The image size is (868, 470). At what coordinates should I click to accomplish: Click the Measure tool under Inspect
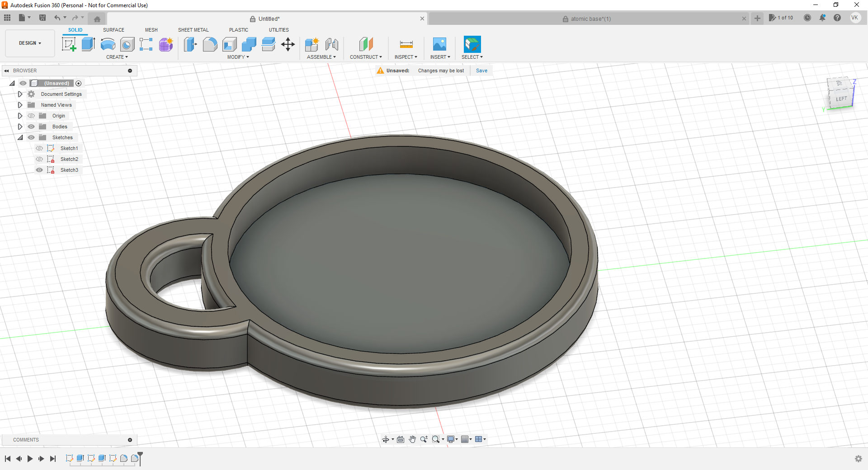pos(406,44)
